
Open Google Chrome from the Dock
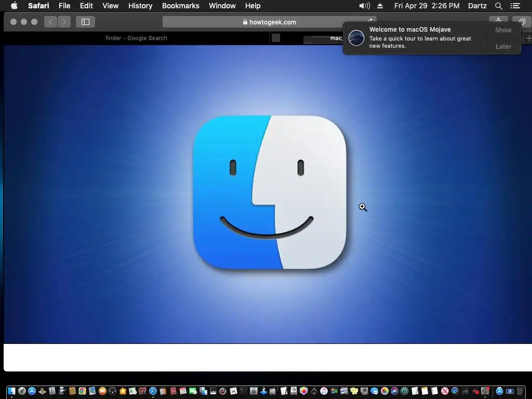82,391
